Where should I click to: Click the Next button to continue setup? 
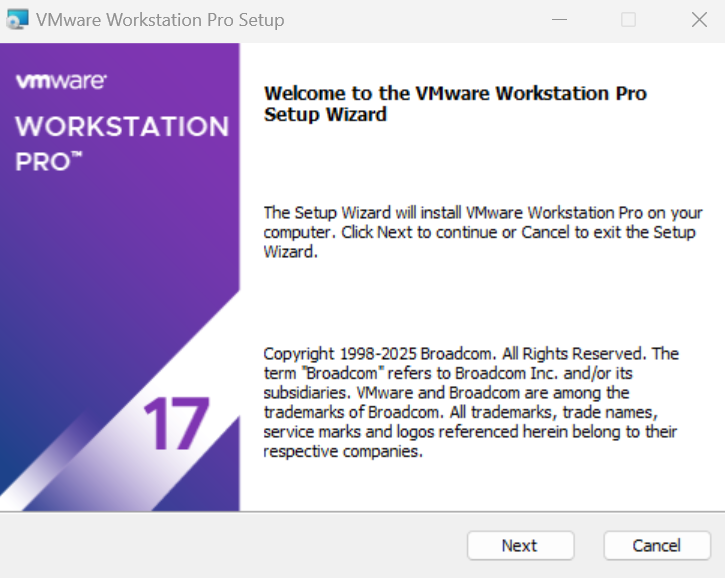pyautogui.click(x=520, y=545)
